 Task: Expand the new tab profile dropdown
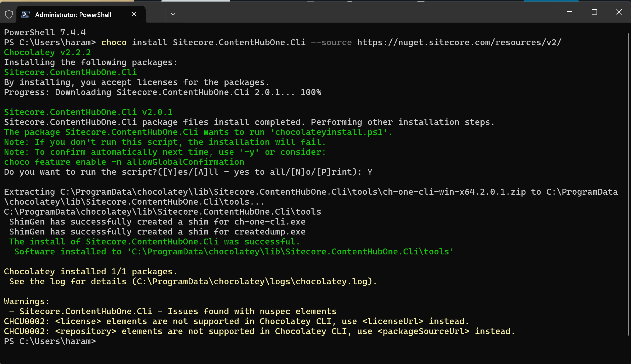point(173,14)
